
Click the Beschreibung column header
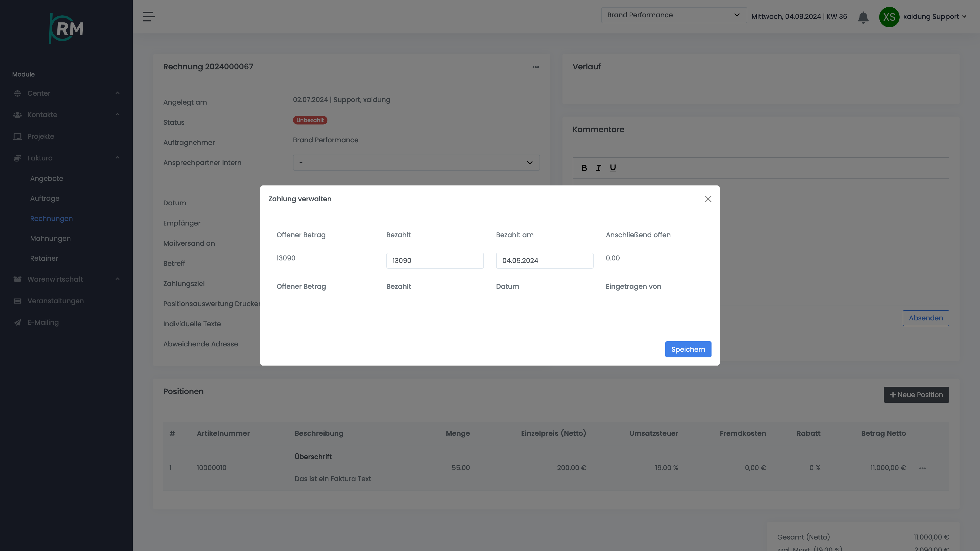click(319, 433)
